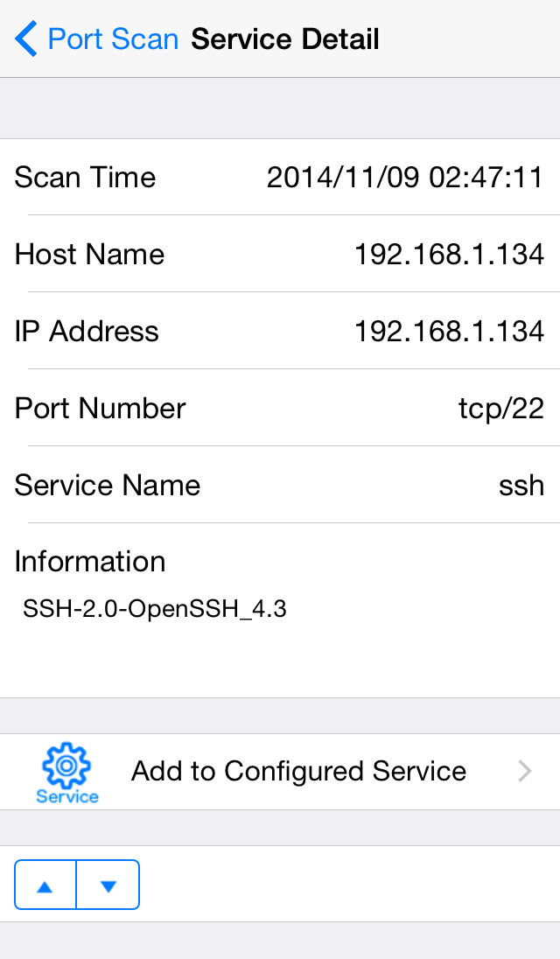This screenshot has height=959, width=560.
Task: Tap the Service label under the gear icon
Action: (x=66, y=796)
